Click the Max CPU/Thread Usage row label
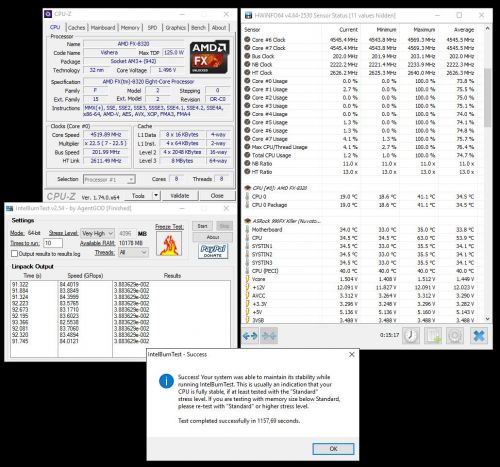Image resolution: width=500 pixels, height=467 pixels. tap(279, 147)
